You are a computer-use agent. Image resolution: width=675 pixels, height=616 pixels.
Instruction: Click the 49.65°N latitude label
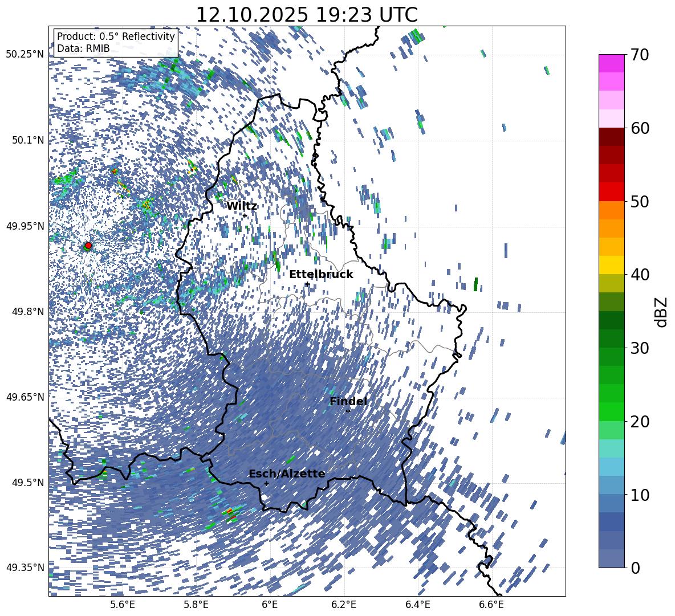pyautogui.click(x=25, y=397)
